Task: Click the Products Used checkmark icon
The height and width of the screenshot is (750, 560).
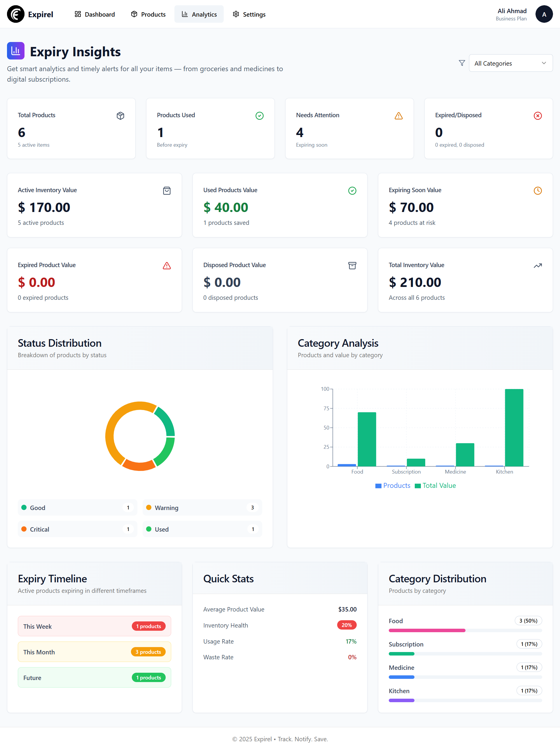Action: 259,115
